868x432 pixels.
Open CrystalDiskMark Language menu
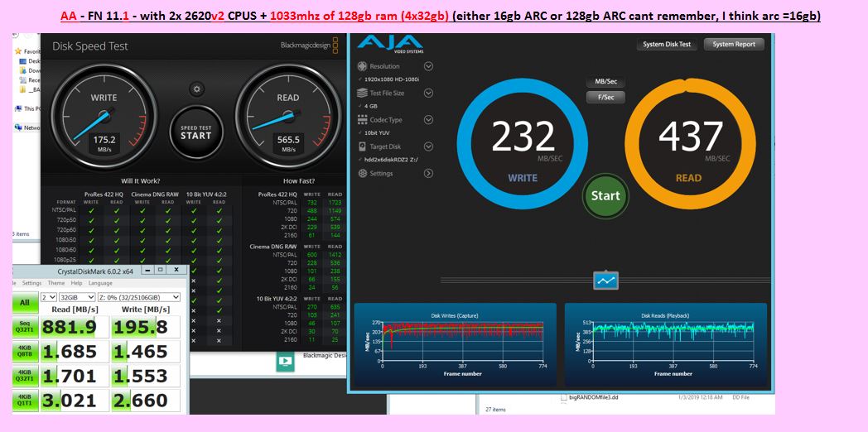point(100,283)
